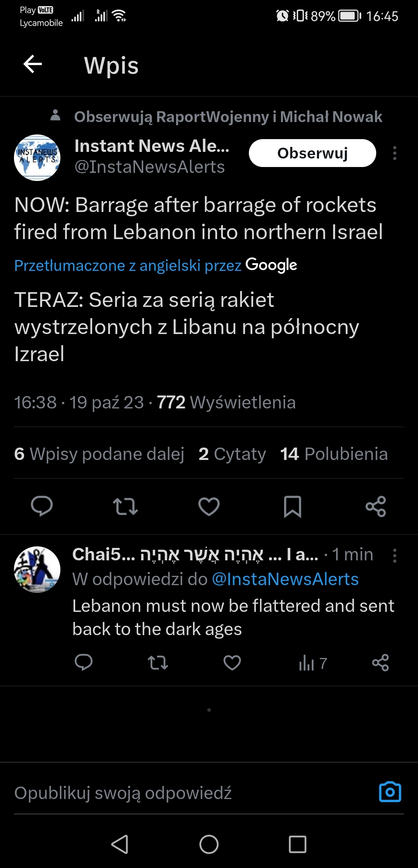Tap the back arrow next to Wpis

(x=33, y=64)
